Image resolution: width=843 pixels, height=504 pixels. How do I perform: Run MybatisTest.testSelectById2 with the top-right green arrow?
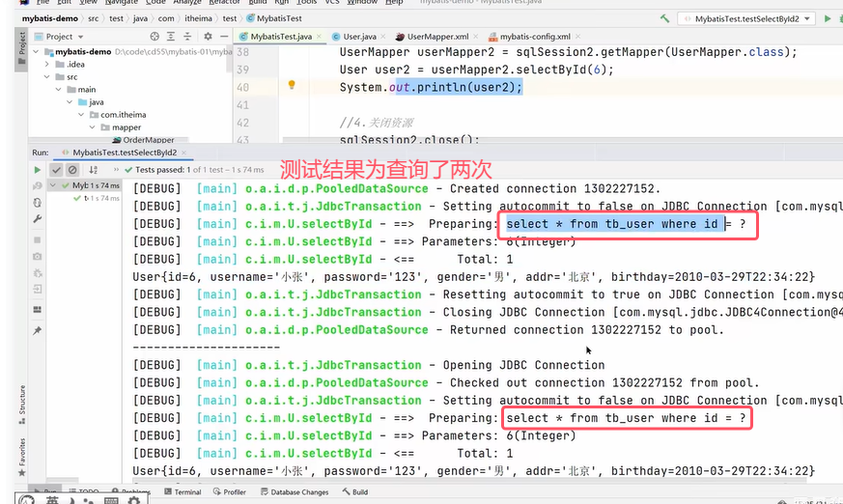tap(828, 18)
